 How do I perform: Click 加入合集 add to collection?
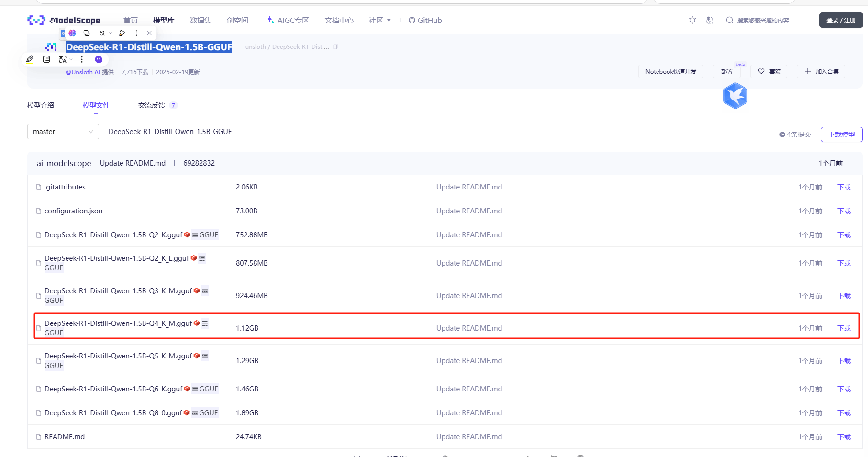click(821, 71)
